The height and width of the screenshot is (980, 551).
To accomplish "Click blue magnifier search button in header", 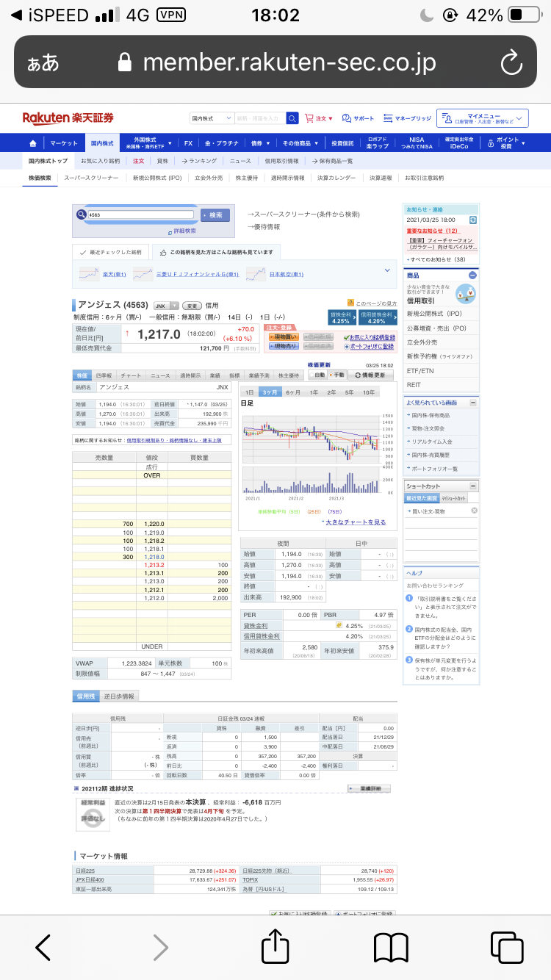I will 292,118.
